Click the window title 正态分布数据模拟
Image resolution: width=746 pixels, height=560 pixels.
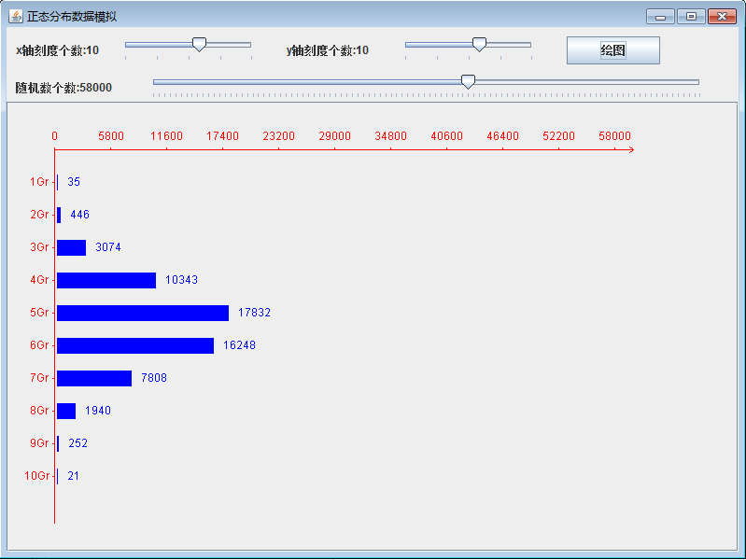pos(72,17)
